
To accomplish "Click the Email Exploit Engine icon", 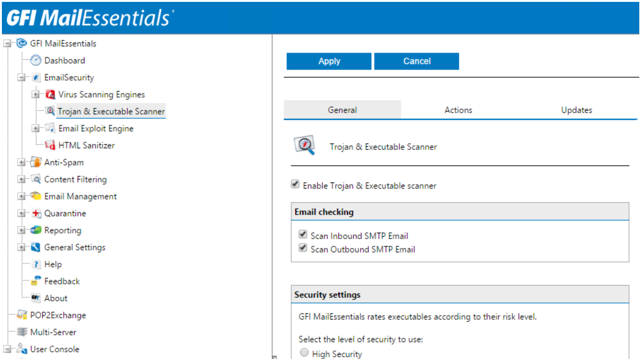I will pos(50,128).
